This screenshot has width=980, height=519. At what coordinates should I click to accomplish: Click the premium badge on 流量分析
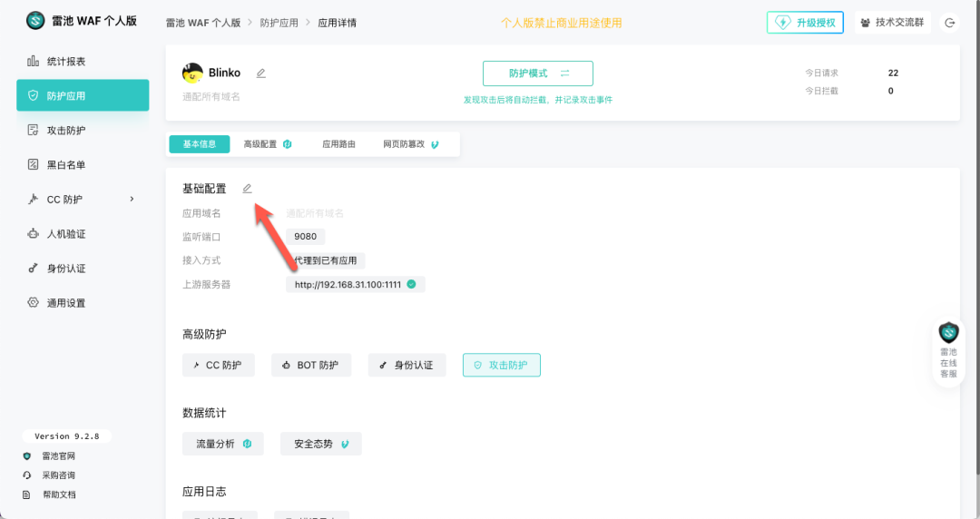[247, 444]
